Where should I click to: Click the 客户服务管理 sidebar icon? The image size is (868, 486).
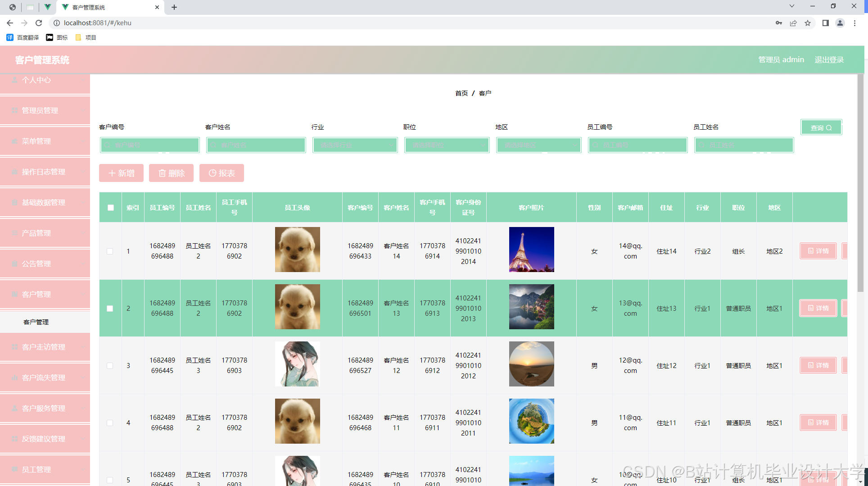tap(15, 409)
